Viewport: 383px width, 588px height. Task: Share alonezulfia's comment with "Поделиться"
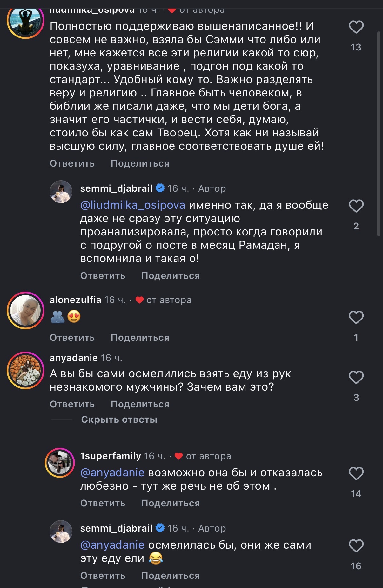[x=140, y=338]
